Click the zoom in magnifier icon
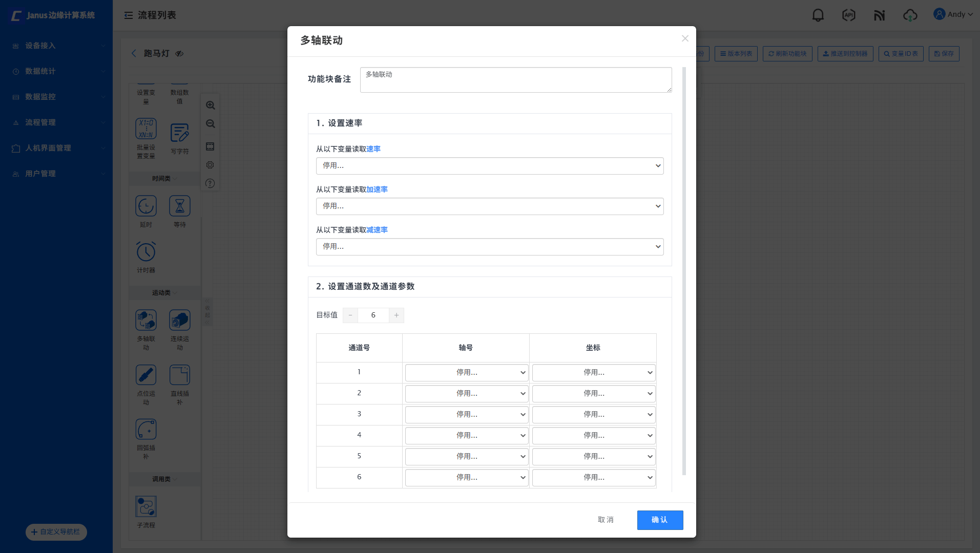980x553 pixels. [210, 105]
